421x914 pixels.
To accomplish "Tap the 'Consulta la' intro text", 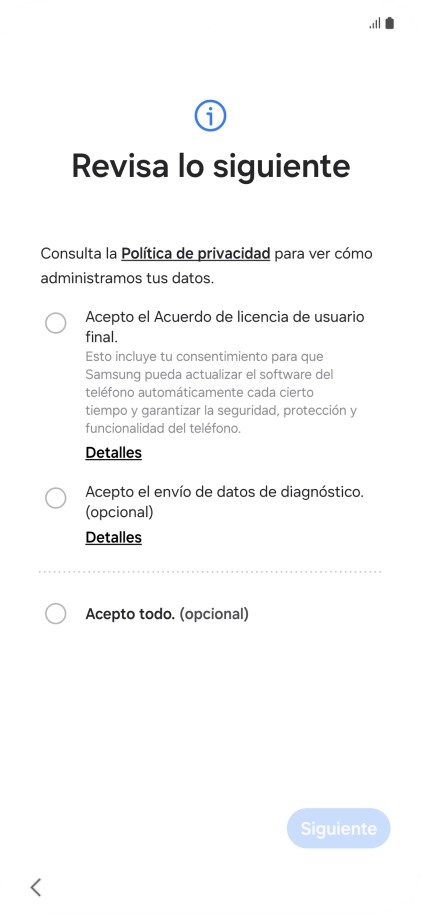I will tap(79, 254).
